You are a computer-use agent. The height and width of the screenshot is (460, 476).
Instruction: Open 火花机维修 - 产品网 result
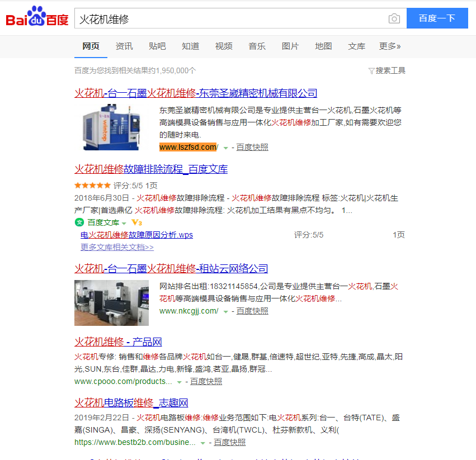click(118, 342)
